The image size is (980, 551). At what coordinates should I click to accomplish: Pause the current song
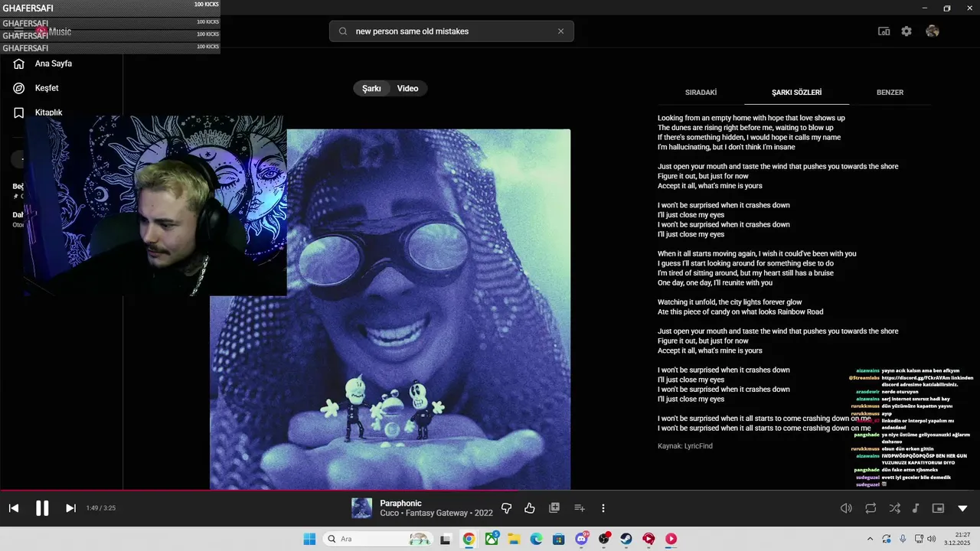pyautogui.click(x=42, y=508)
